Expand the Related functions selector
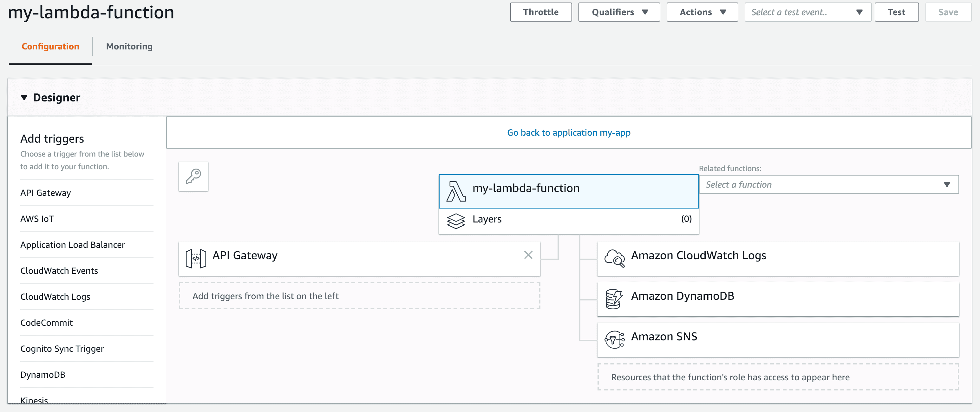Image resolution: width=980 pixels, height=412 pixels. point(828,185)
